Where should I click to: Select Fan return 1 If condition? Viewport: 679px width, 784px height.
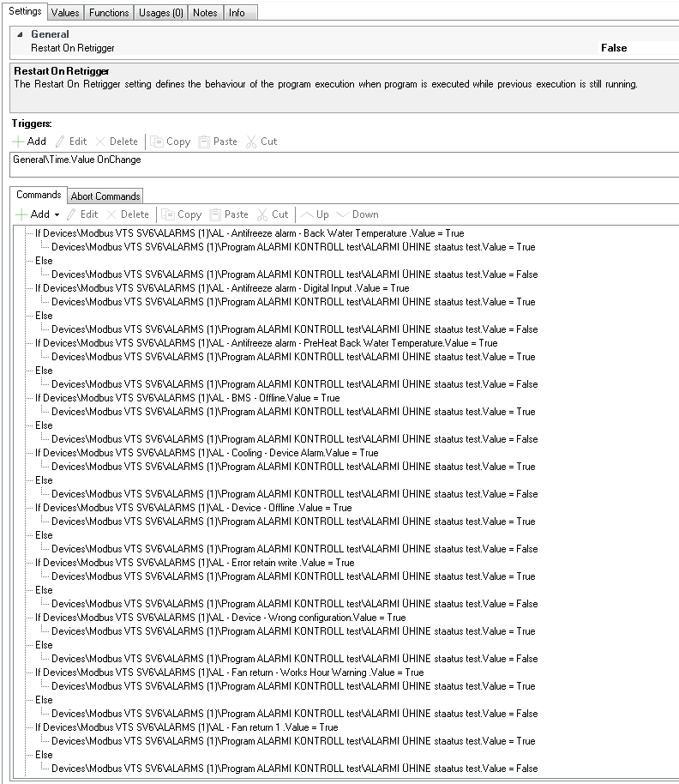(x=186, y=727)
